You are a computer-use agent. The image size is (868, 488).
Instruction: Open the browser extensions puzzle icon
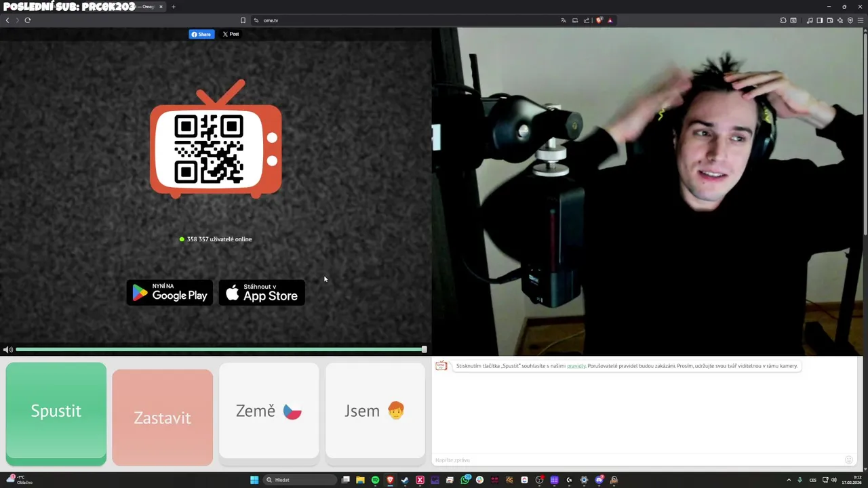[783, 20]
